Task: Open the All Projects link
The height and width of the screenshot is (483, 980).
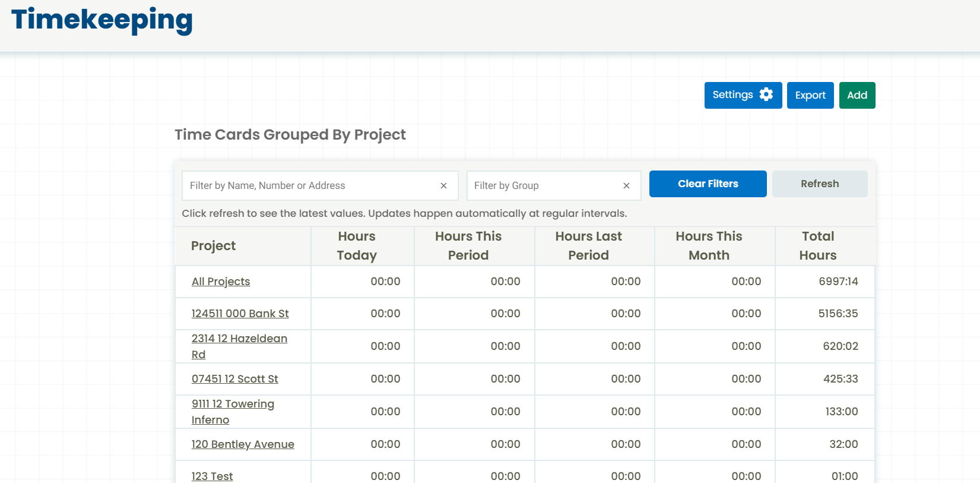Action: (x=221, y=282)
